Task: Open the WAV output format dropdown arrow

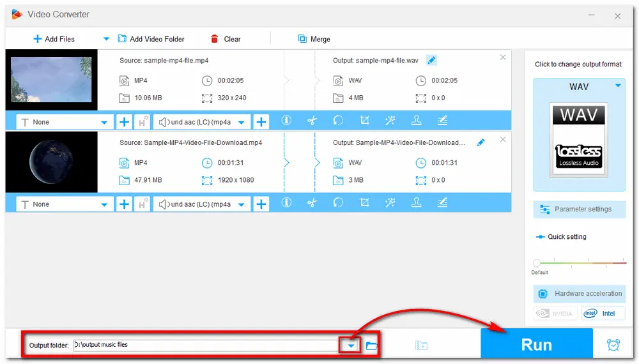Action: (x=618, y=86)
